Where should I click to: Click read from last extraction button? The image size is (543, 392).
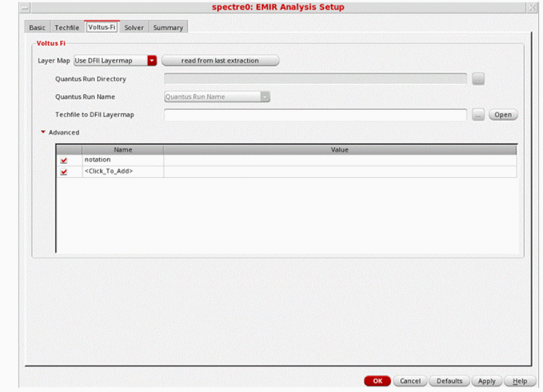[220, 61]
